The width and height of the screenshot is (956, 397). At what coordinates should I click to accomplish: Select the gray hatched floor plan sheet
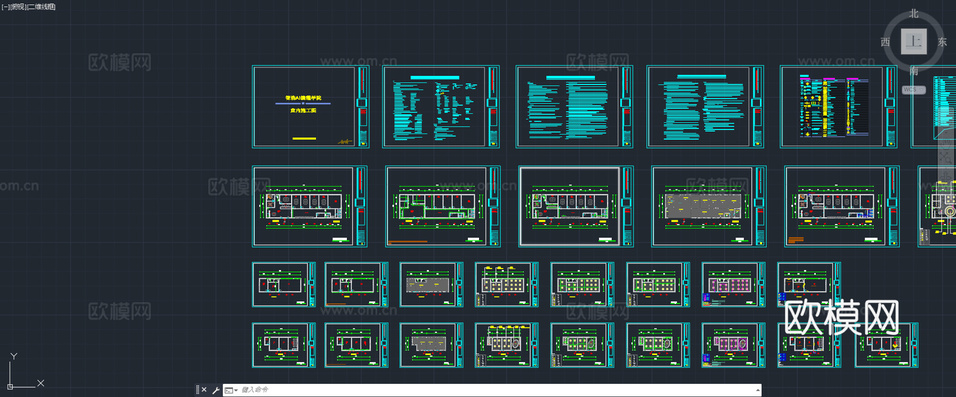tap(708, 206)
